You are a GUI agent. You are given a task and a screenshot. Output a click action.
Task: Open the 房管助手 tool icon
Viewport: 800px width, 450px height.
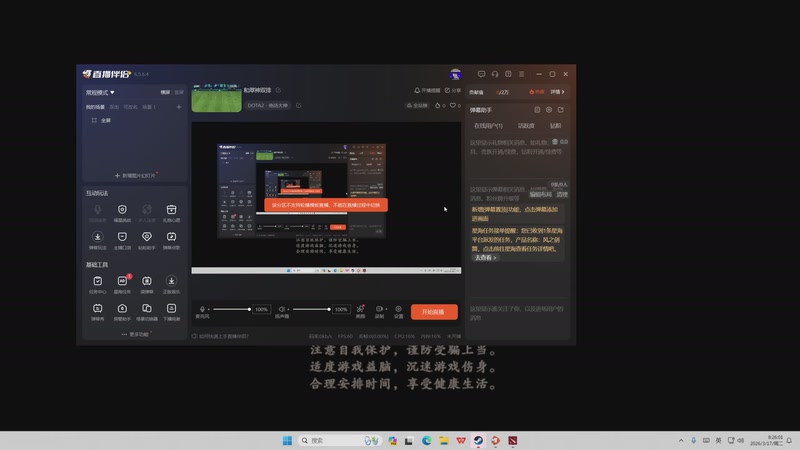tap(122, 308)
